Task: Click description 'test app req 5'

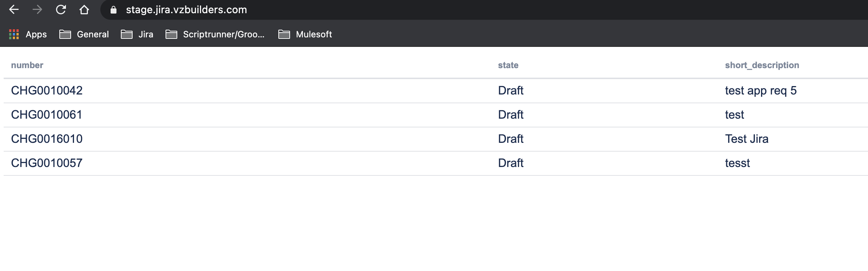Action: (x=761, y=90)
